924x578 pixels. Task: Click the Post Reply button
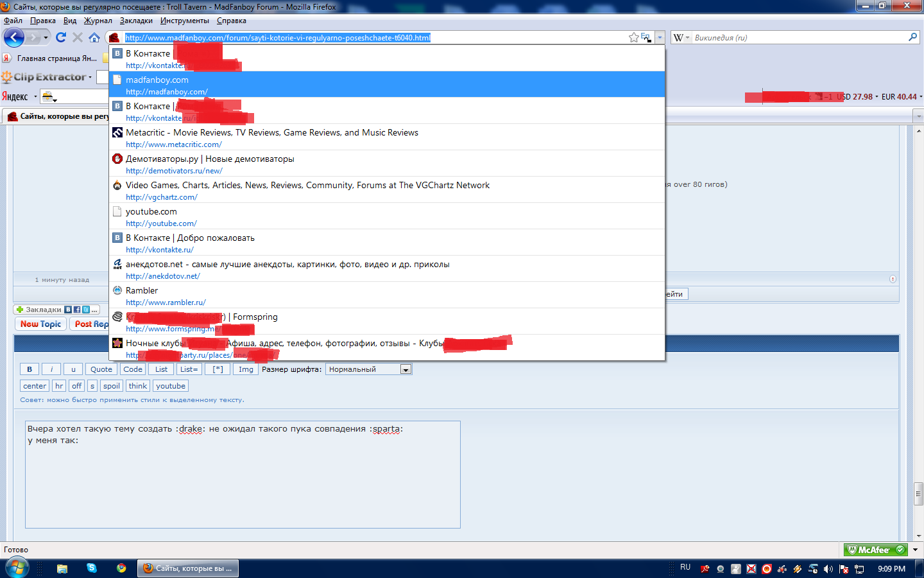tap(90, 324)
